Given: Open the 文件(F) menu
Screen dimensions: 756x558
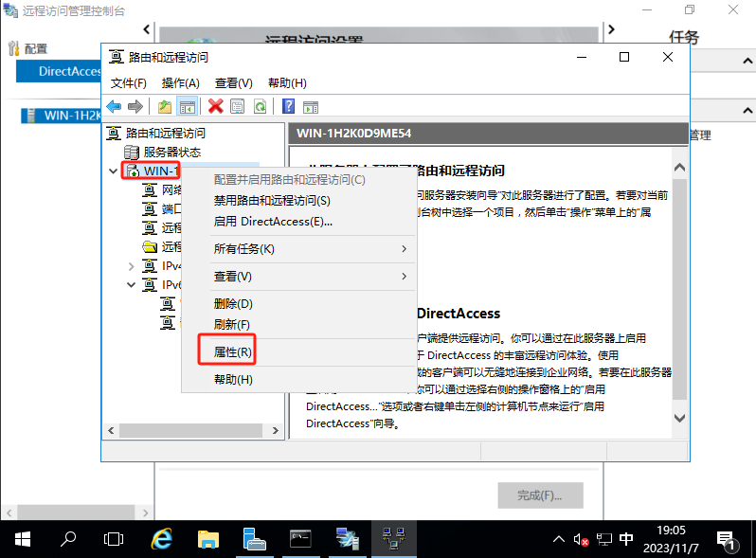Looking at the screenshot, I should tap(128, 83).
